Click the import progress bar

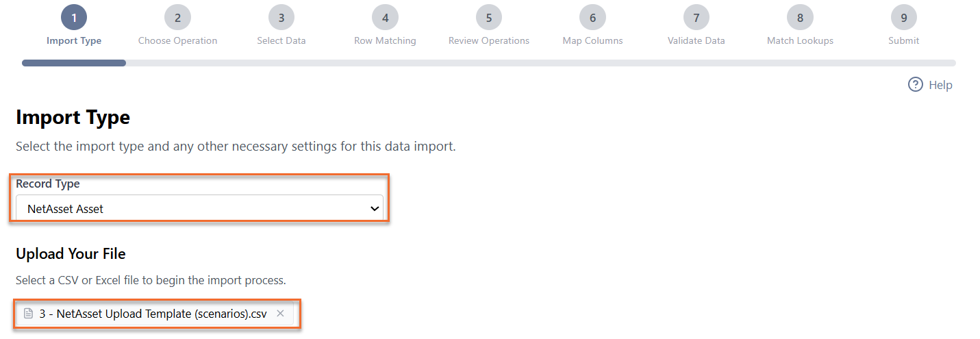489,63
